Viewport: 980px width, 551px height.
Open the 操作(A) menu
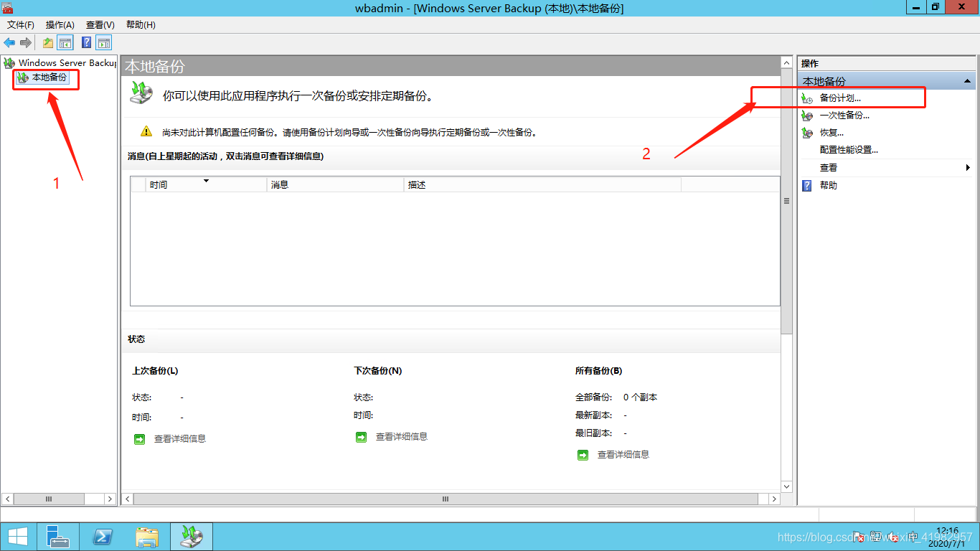click(60, 24)
